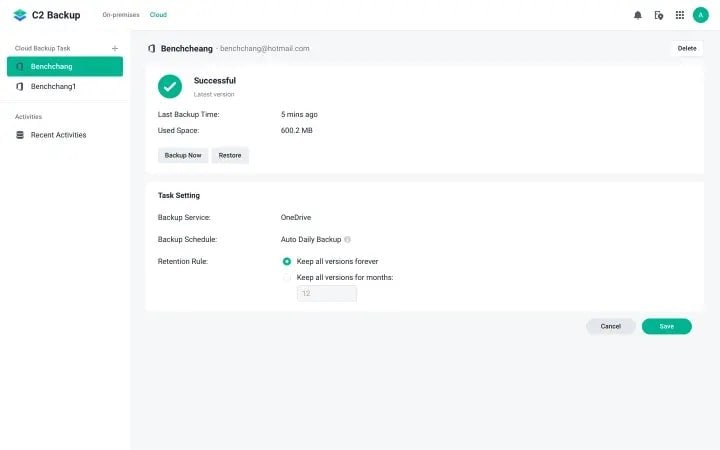
Task: Open the apps grid launcher
Action: click(680, 15)
